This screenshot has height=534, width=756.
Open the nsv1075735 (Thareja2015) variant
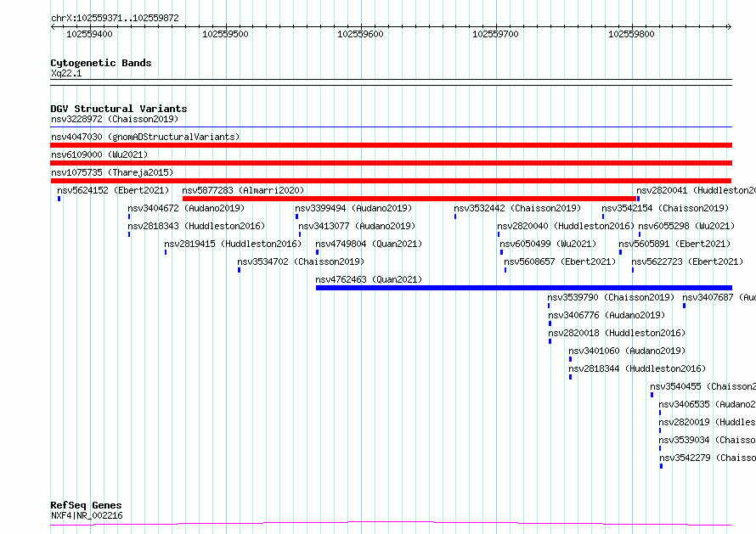(112, 172)
